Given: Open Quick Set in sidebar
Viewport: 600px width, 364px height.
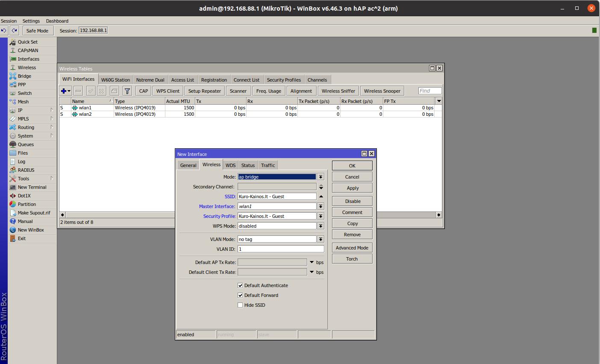Looking at the screenshot, I should click(x=27, y=42).
